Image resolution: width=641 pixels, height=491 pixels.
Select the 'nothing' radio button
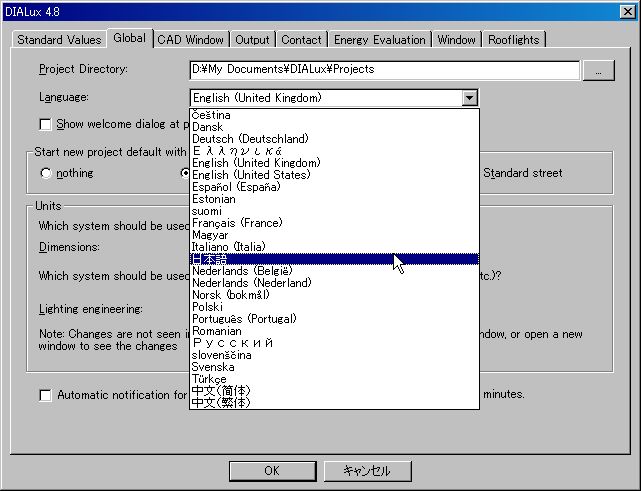(x=46, y=173)
